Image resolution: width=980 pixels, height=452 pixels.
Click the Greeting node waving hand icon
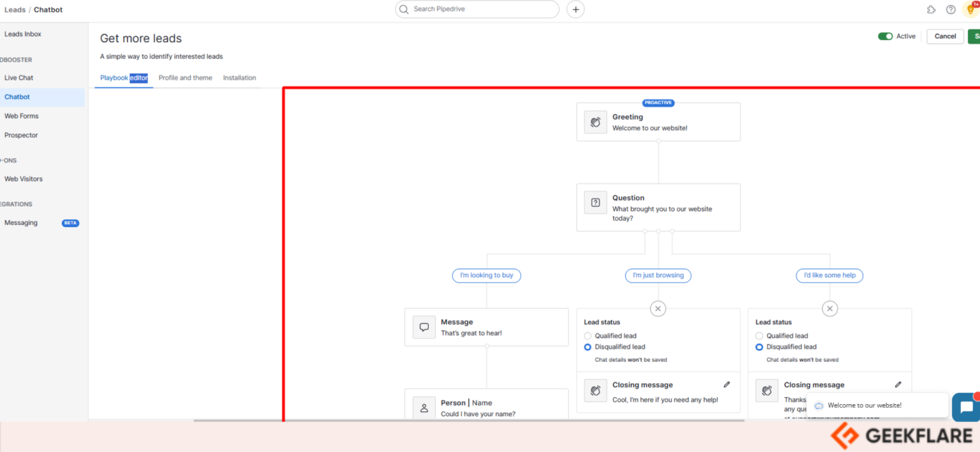[x=595, y=122]
